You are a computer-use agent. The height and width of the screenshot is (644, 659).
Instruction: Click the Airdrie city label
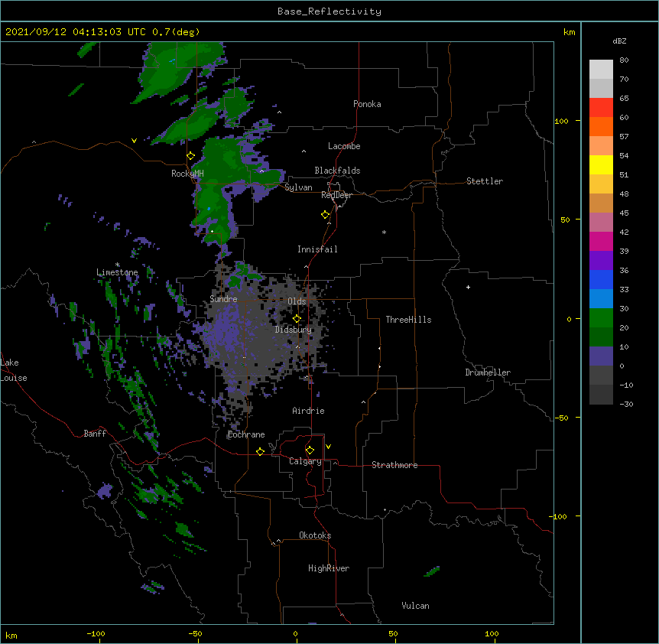[x=309, y=411]
